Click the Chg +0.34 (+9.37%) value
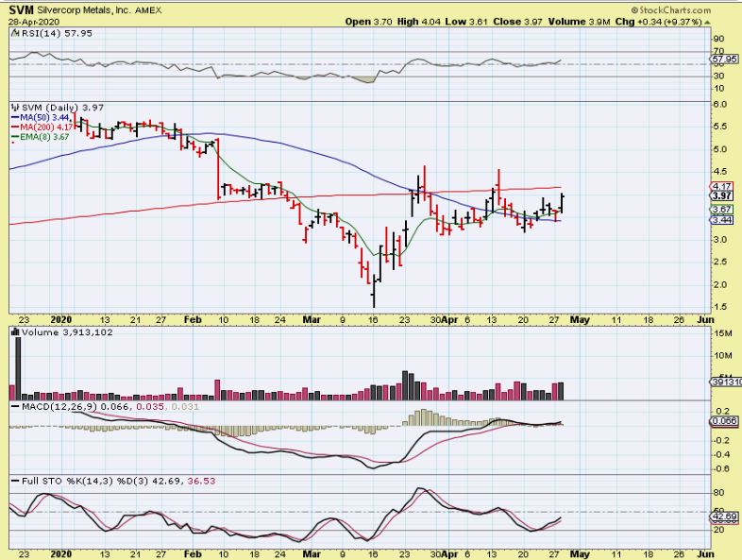This screenshot has width=742, height=560. (659, 22)
